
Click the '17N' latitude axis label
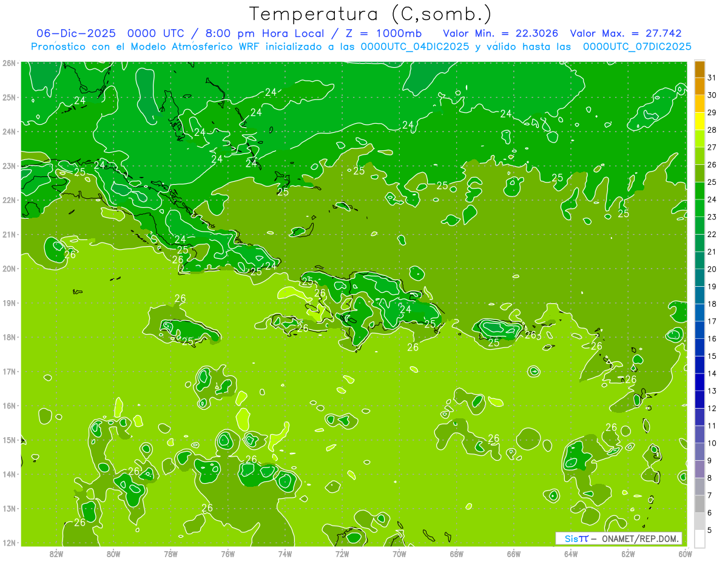coord(8,371)
